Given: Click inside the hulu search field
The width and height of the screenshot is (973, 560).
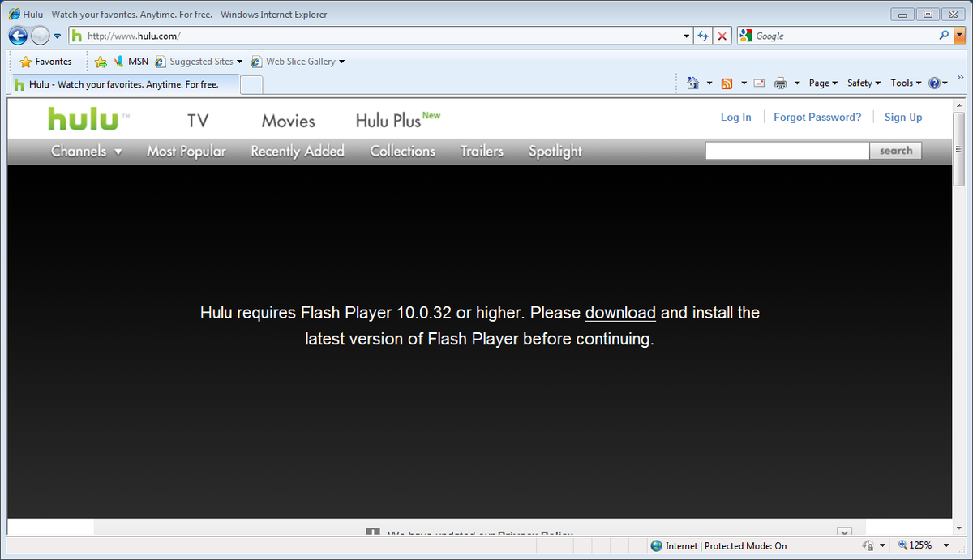Looking at the screenshot, I should point(787,150).
